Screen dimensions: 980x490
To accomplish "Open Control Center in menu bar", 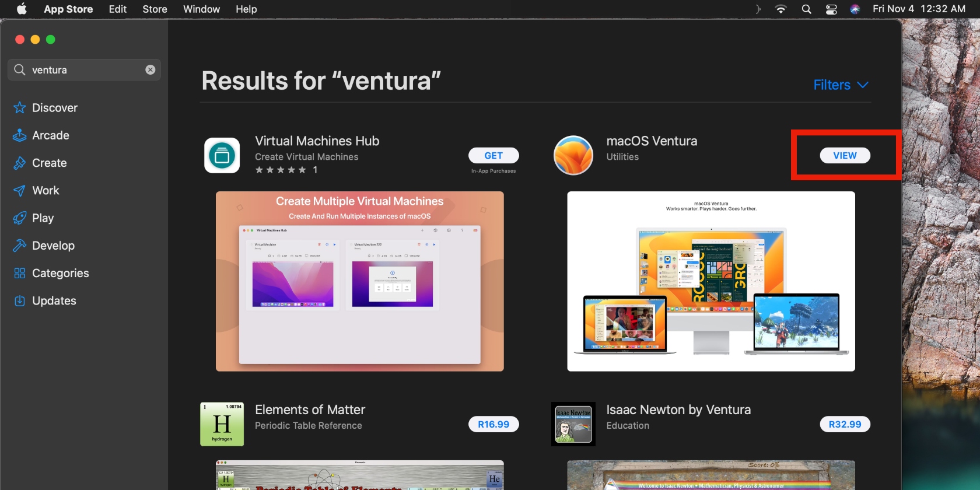I will (831, 9).
